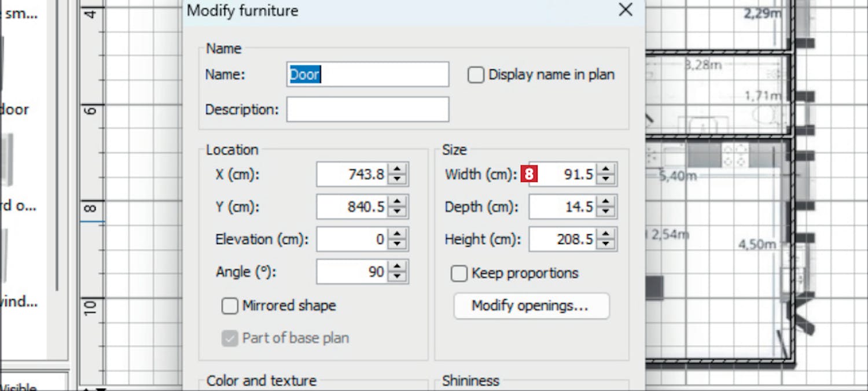Image resolution: width=868 pixels, height=391 pixels.
Task: Decrease the X (cm) value with down arrow
Action: (397, 179)
